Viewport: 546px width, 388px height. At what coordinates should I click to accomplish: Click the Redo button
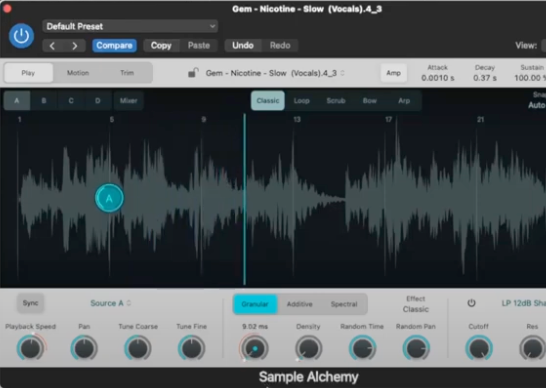point(280,46)
